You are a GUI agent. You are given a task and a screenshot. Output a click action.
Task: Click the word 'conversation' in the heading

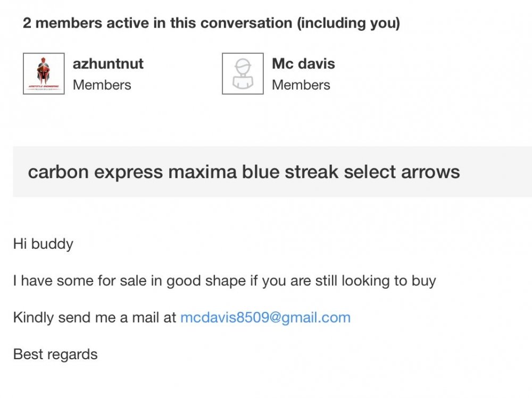coord(246,23)
